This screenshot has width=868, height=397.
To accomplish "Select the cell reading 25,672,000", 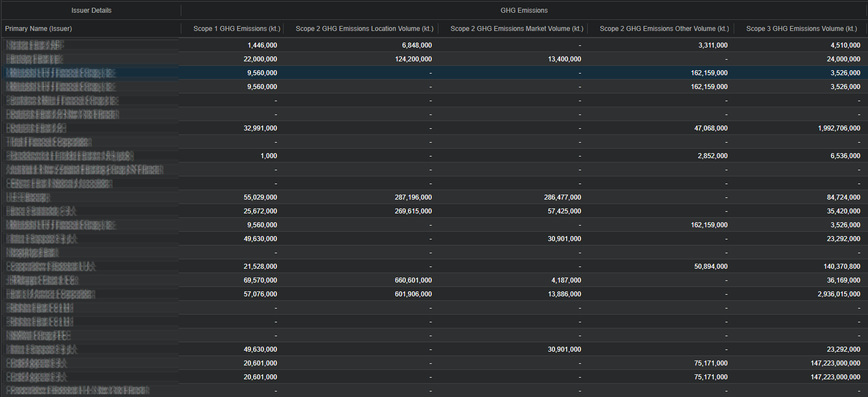I will point(260,211).
